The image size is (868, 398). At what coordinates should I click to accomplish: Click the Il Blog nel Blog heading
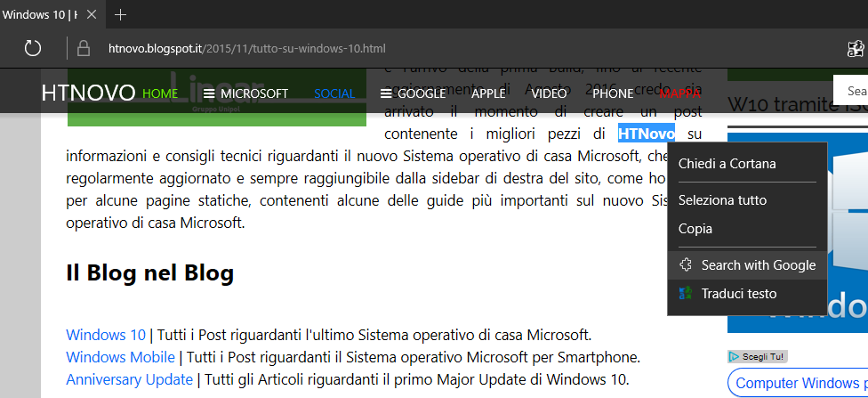150,272
